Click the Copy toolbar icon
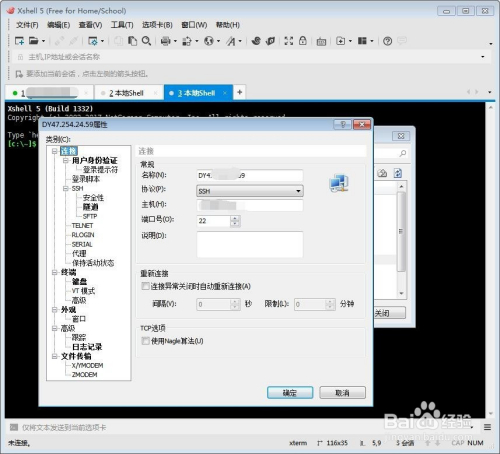 tap(118, 41)
